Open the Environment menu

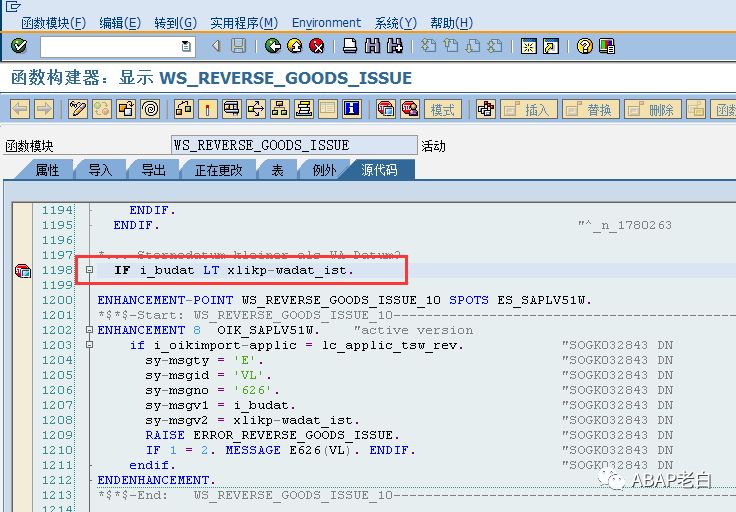click(326, 23)
